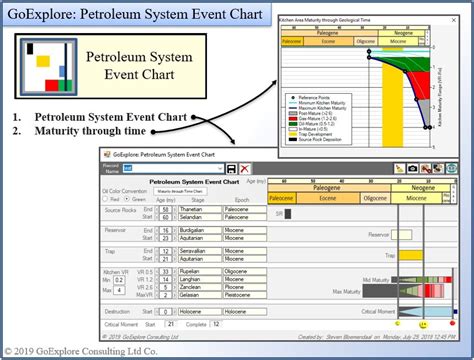The height and width of the screenshot is (360, 474).
Task: Click the toolbar icon left of the eye
Action: tap(438, 169)
